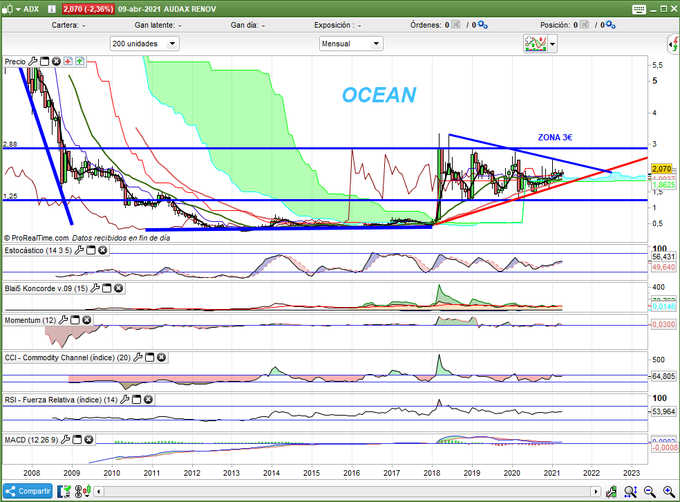
Task: Click the ZONA 3€ annotation text
Action: click(555, 137)
